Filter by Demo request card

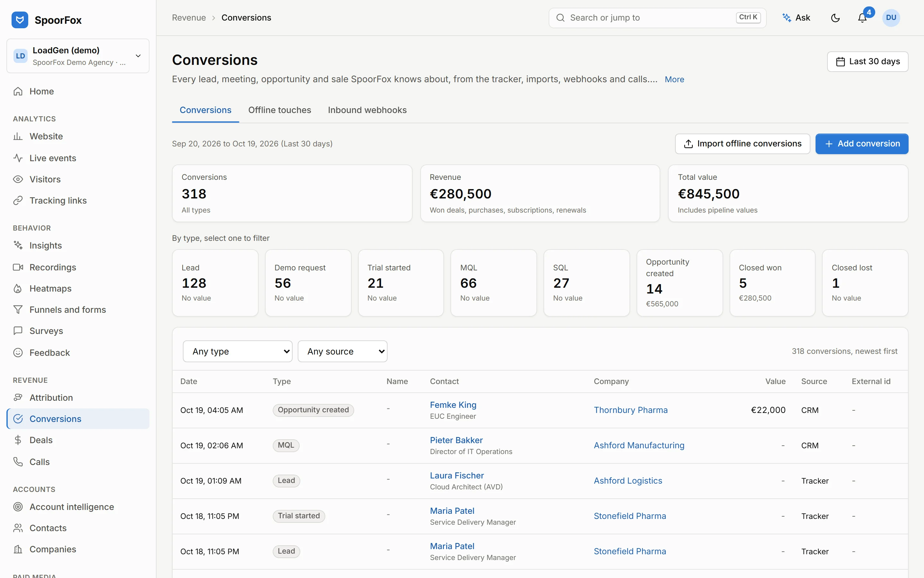(x=308, y=283)
